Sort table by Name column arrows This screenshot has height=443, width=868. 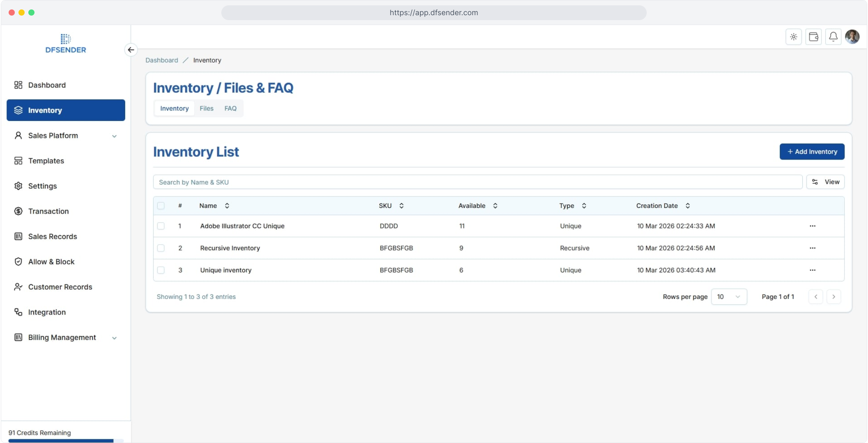pyautogui.click(x=227, y=206)
